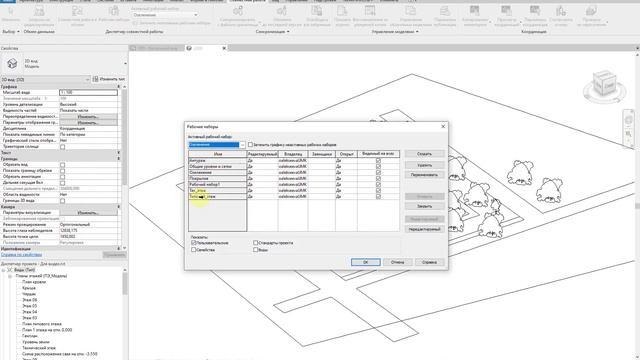The height and width of the screenshot is (360, 640).
Task: Toggle the Crop View checkbox in Properties
Action: coord(62,165)
